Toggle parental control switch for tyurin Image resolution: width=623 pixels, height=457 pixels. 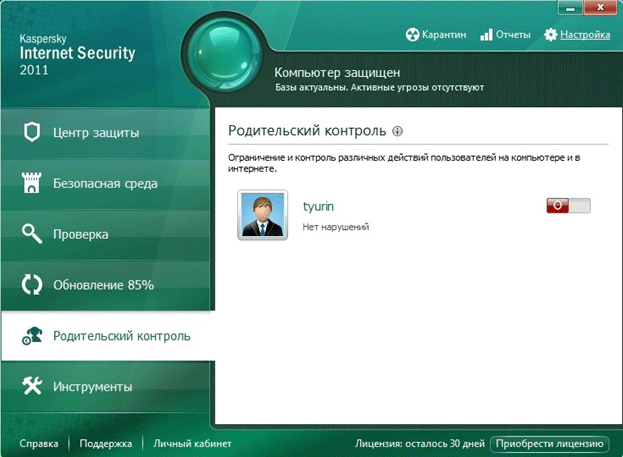coord(569,205)
